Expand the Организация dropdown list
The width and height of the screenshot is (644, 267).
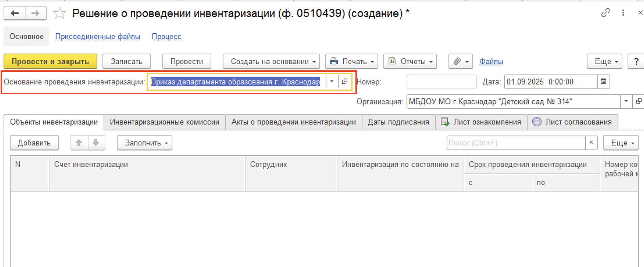pyautogui.click(x=626, y=102)
